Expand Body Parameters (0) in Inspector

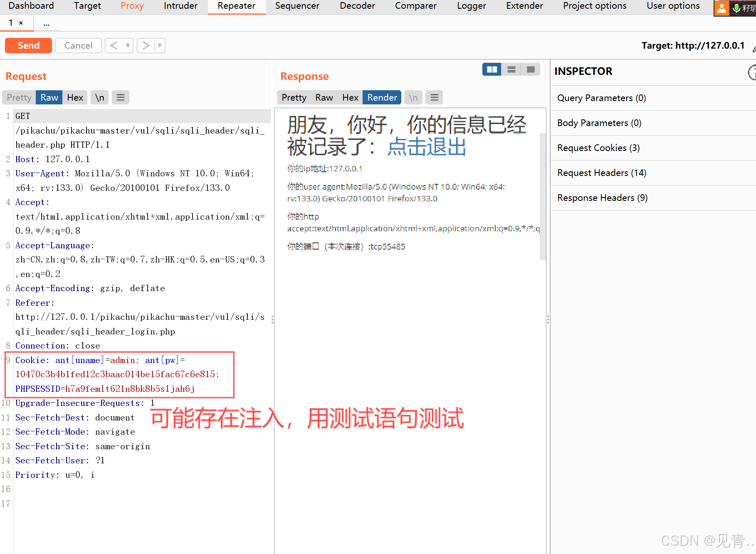653,123
